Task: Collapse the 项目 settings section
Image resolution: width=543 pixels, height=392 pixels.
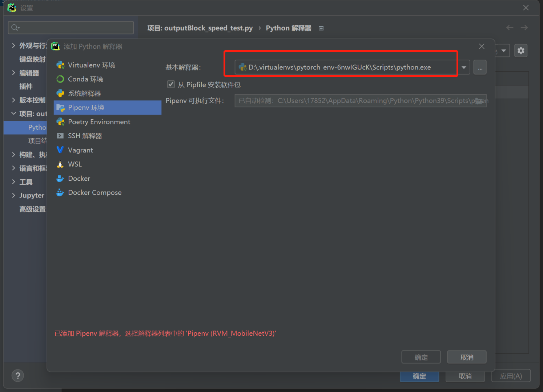Action: click(x=13, y=114)
